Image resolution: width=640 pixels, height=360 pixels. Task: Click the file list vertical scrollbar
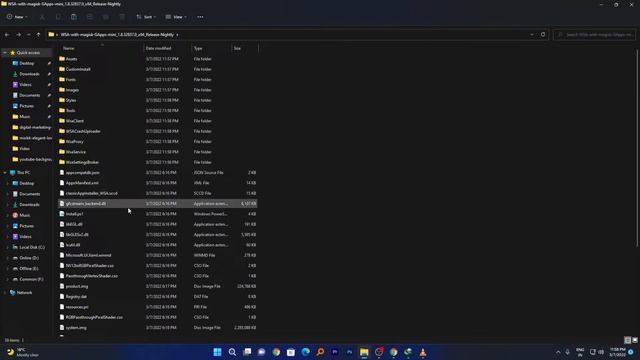click(637, 147)
